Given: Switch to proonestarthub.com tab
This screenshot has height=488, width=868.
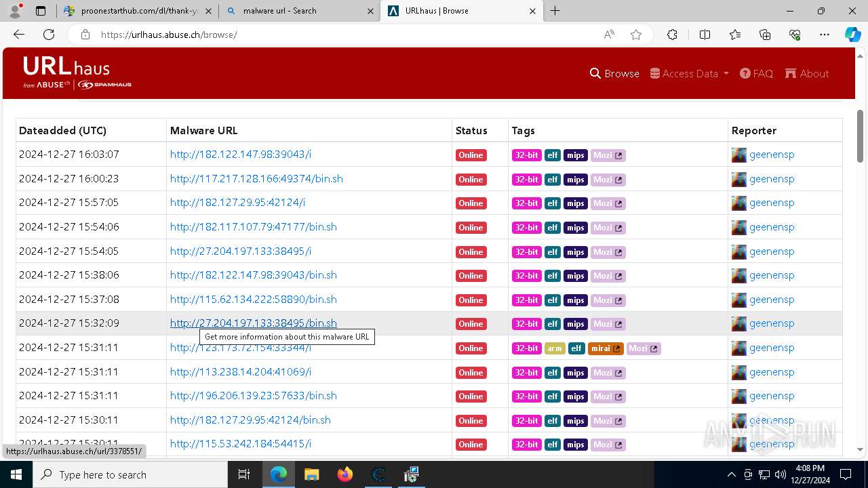Looking at the screenshot, I should (x=138, y=11).
